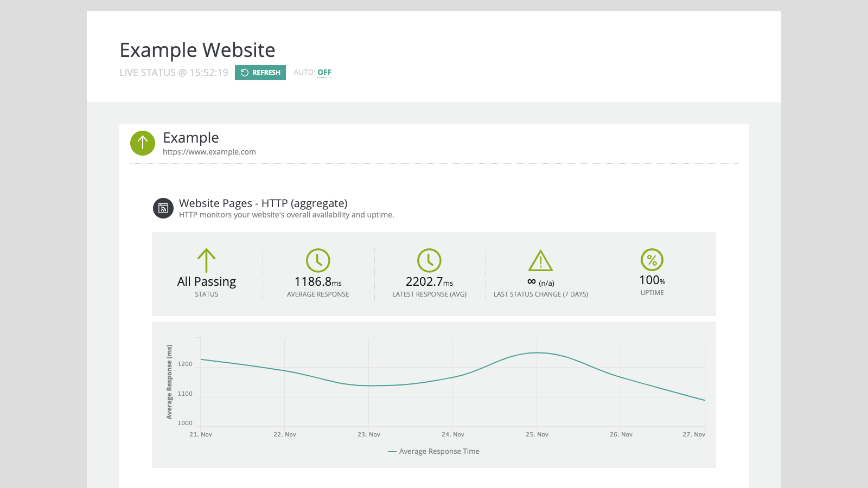The width and height of the screenshot is (868, 488).
Task: Open the https://www.example.com URL
Action: pyautogui.click(x=209, y=152)
